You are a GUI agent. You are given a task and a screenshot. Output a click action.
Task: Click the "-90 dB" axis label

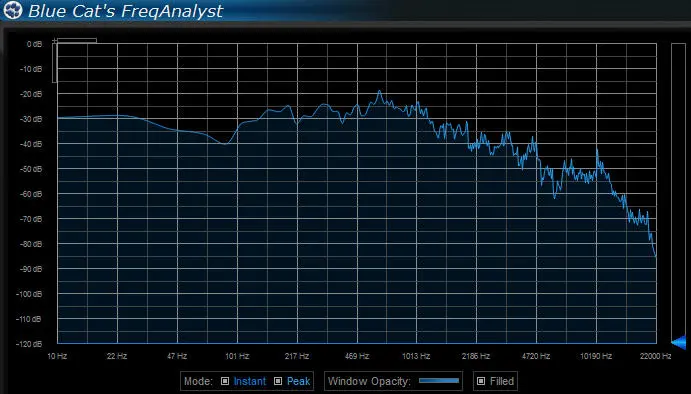click(31, 269)
